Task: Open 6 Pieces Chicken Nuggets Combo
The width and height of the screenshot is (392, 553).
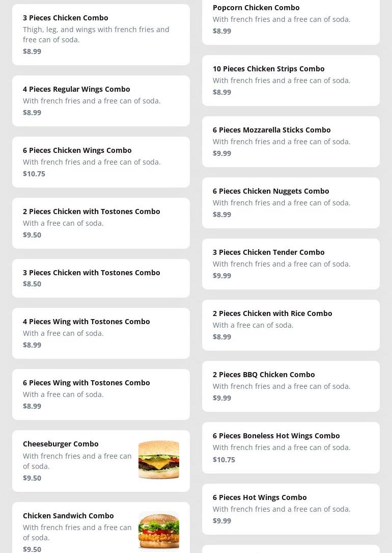Action: pyautogui.click(x=271, y=191)
